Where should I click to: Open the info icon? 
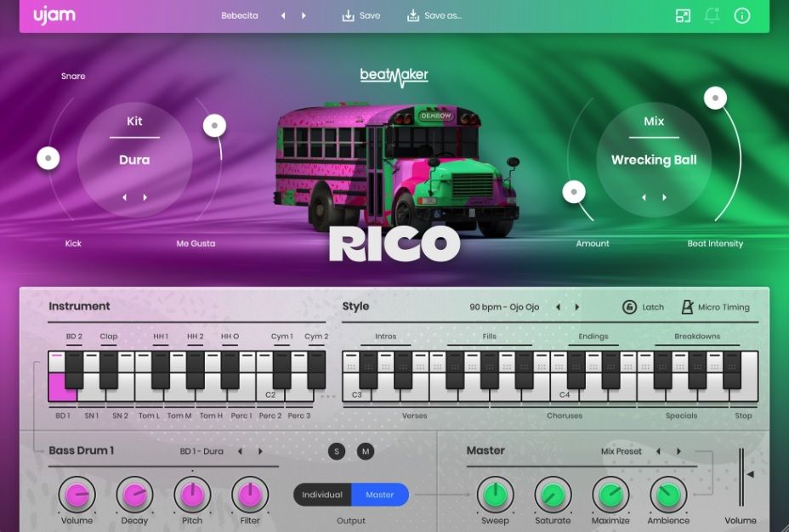[x=742, y=15]
